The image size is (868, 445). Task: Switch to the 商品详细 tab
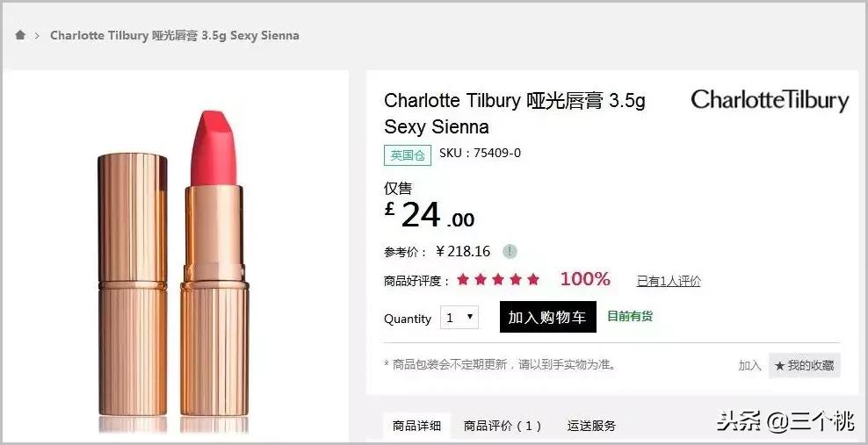click(x=416, y=425)
